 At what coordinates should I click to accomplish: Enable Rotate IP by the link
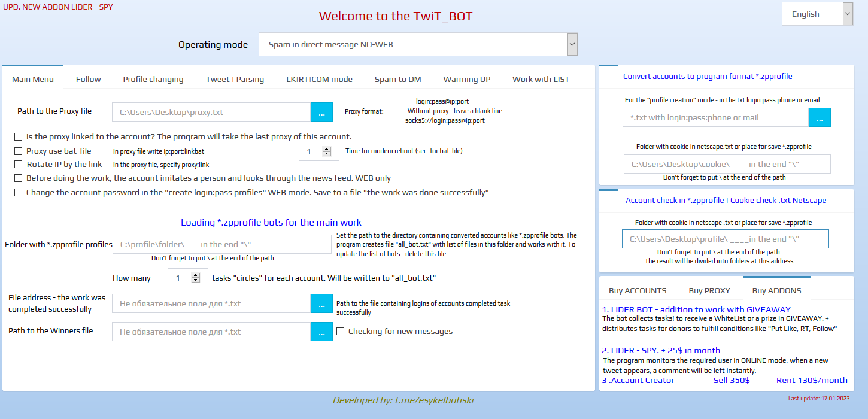[19, 164]
